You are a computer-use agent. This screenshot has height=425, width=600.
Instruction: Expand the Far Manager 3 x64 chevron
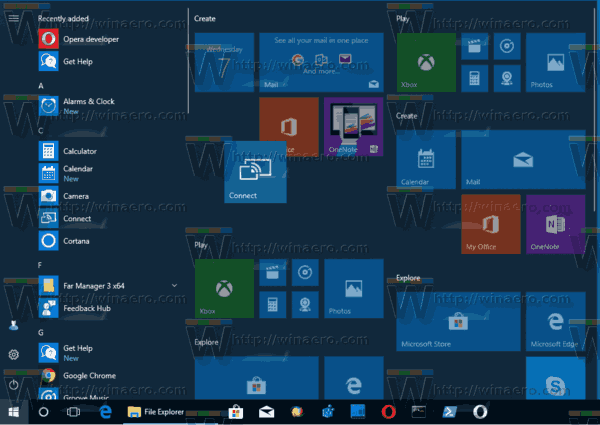coord(174,285)
